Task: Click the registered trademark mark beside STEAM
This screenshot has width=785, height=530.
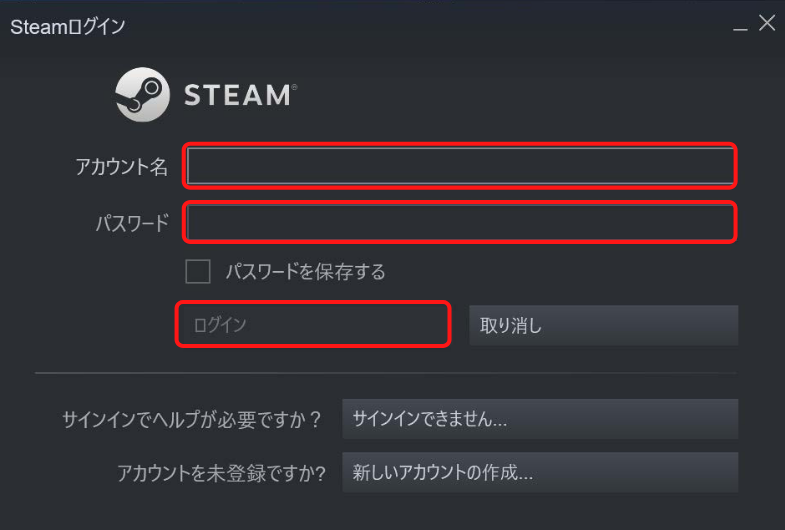Action: pyautogui.click(x=294, y=87)
